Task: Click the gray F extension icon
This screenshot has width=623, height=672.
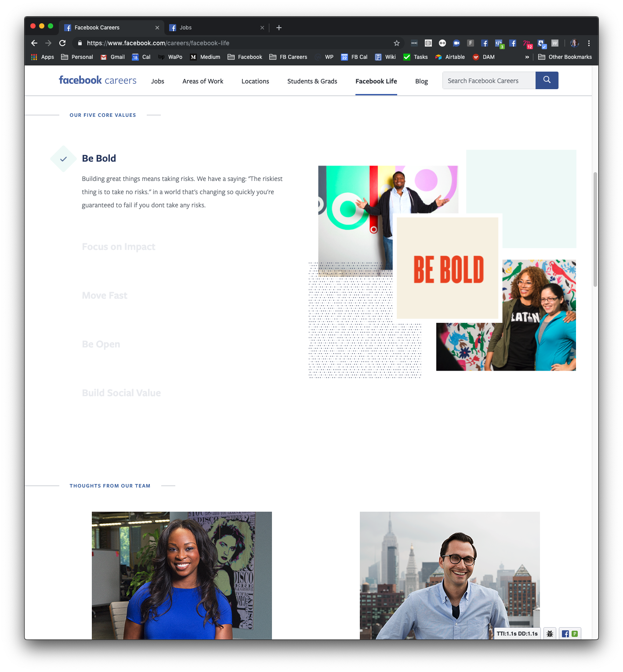Action: [471, 43]
